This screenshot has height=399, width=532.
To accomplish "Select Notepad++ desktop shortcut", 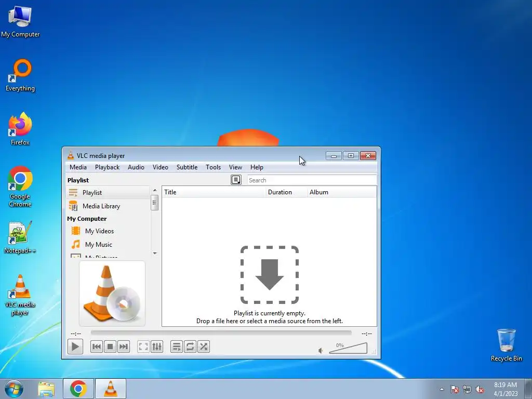I will 20,237.
